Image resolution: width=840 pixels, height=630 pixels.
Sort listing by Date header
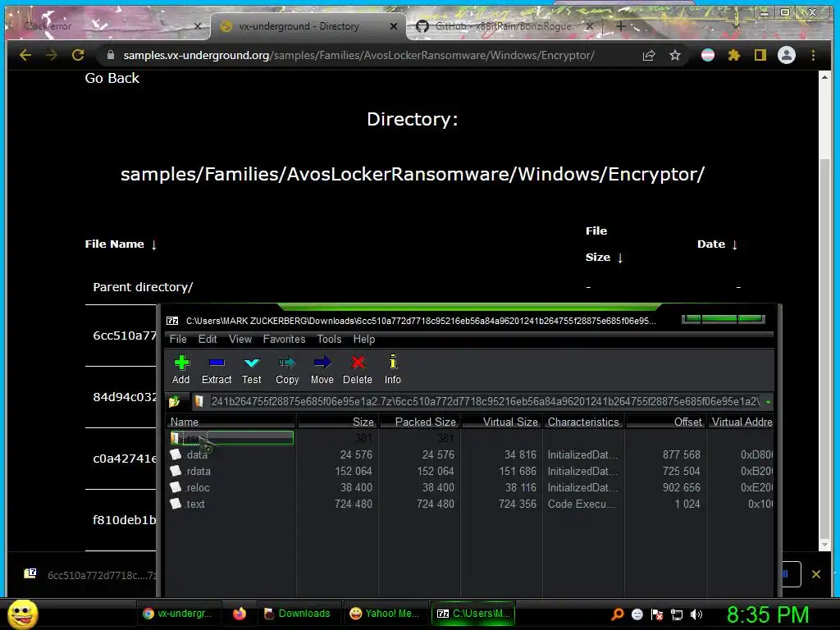[717, 244]
